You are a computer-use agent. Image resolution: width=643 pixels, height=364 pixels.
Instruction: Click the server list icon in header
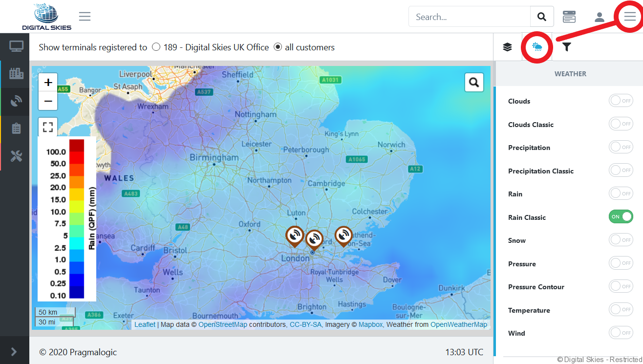pos(569,17)
